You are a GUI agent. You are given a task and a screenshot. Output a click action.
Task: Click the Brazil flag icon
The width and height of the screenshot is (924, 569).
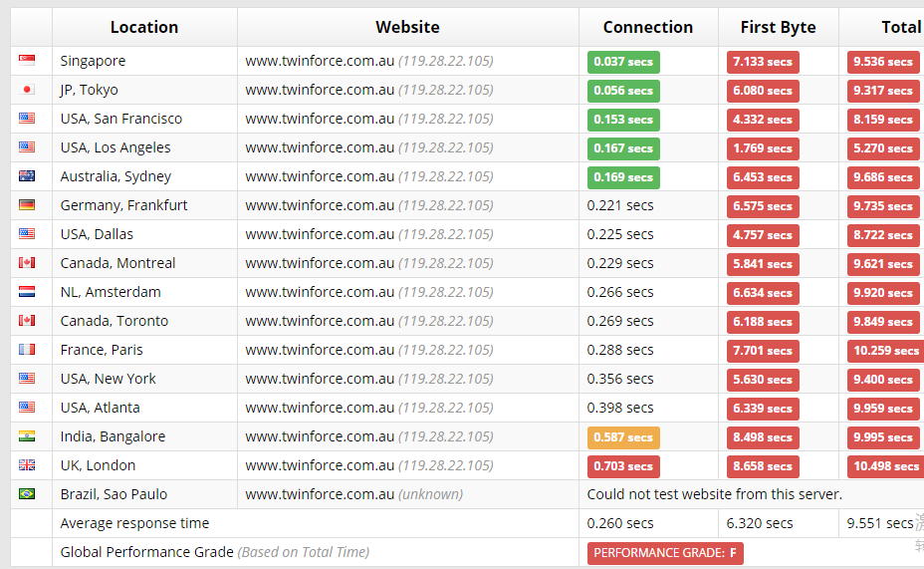tap(27, 493)
